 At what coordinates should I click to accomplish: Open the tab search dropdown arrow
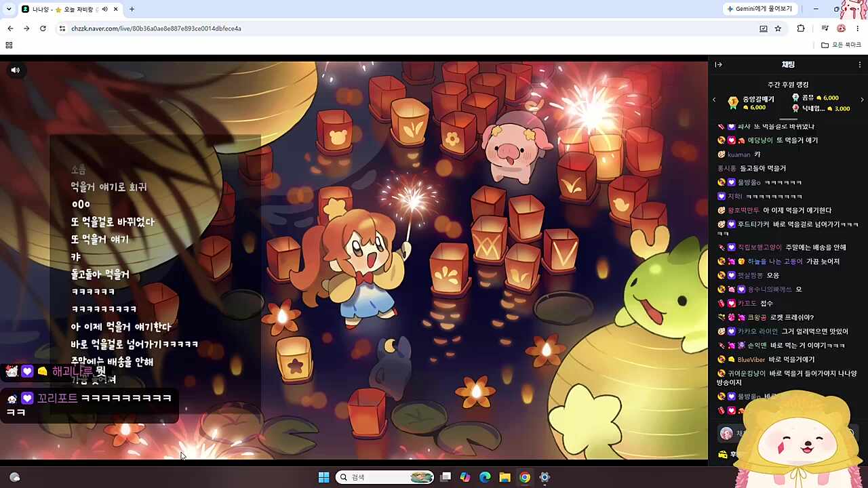[9, 9]
